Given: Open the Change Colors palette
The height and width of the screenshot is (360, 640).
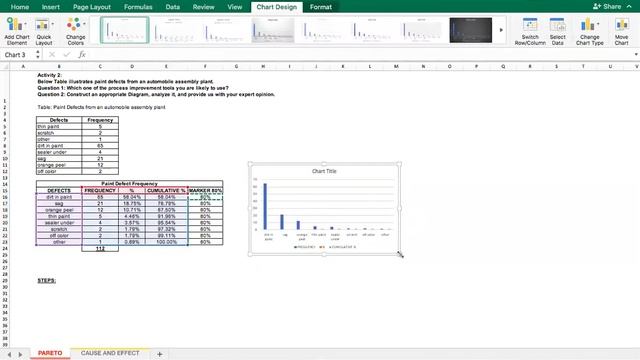Looking at the screenshot, I should click(x=76, y=31).
